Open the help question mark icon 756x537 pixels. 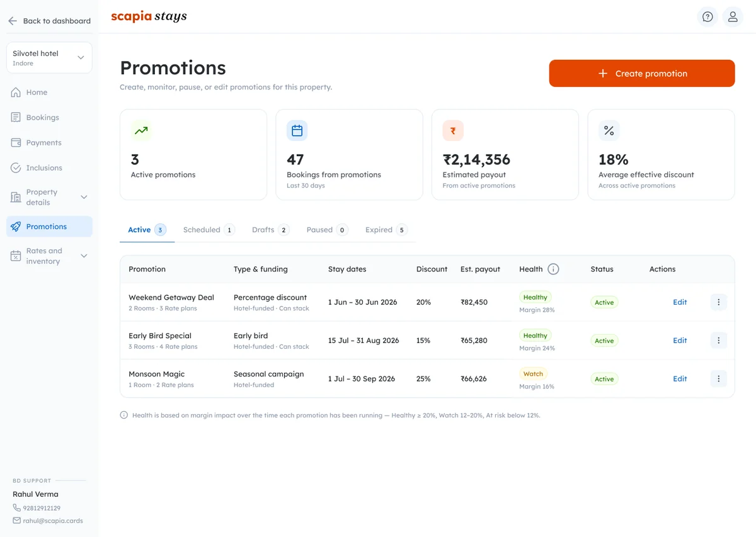pos(707,17)
